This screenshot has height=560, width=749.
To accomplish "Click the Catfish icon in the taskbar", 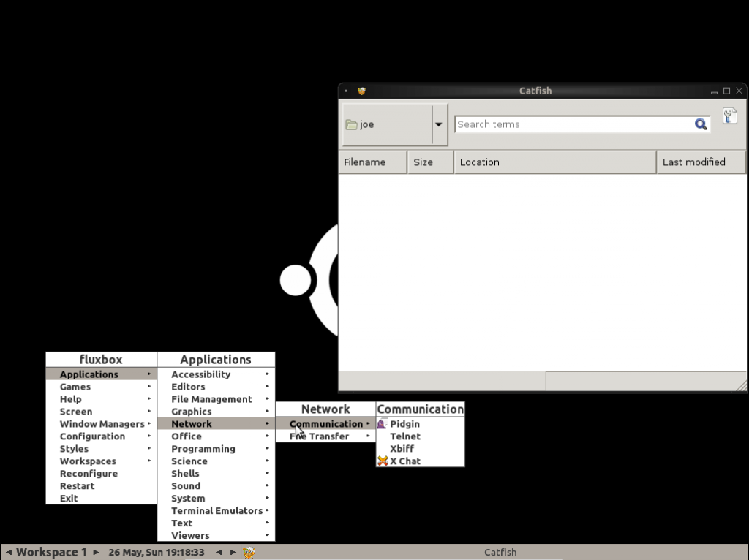I will (249, 552).
